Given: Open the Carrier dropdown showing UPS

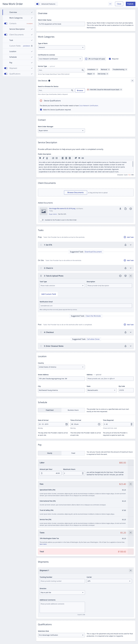Looking at the screenshot, I should point(109,581).
